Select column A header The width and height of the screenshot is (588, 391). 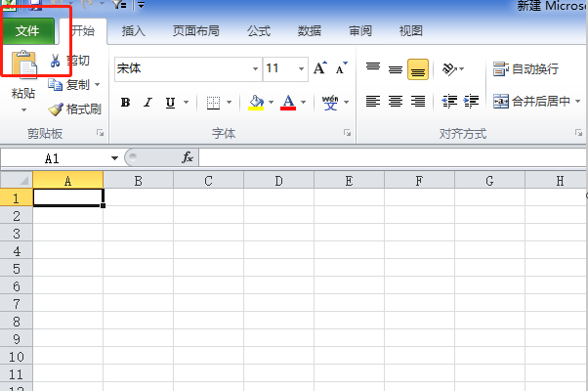click(x=67, y=181)
